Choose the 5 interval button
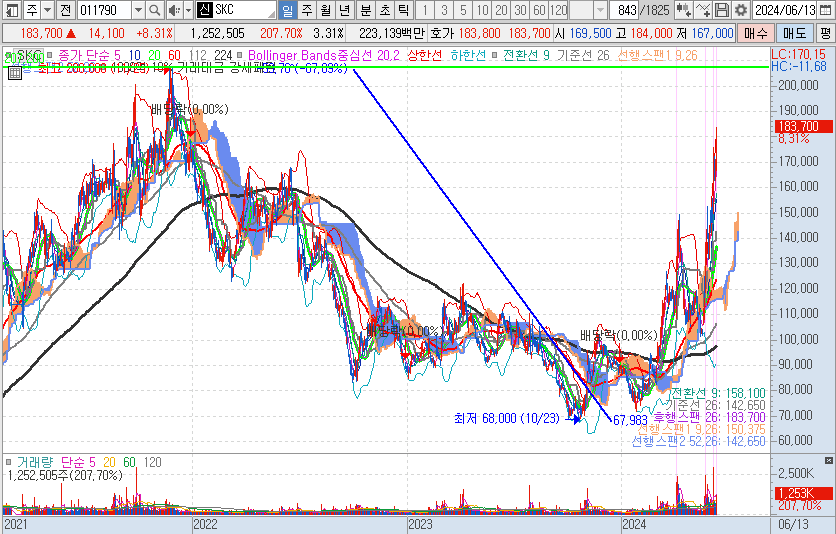The height and width of the screenshot is (534, 836). tap(463, 10)
